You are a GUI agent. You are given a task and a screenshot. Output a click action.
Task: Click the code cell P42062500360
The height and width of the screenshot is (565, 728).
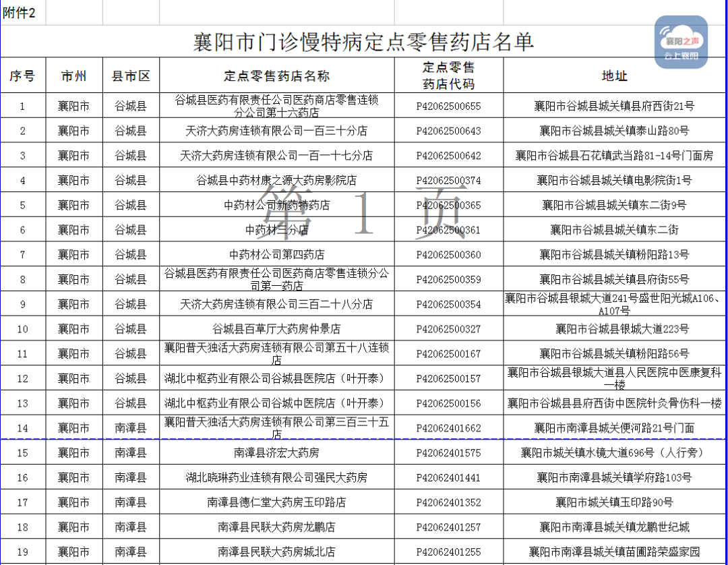[448, 255]
